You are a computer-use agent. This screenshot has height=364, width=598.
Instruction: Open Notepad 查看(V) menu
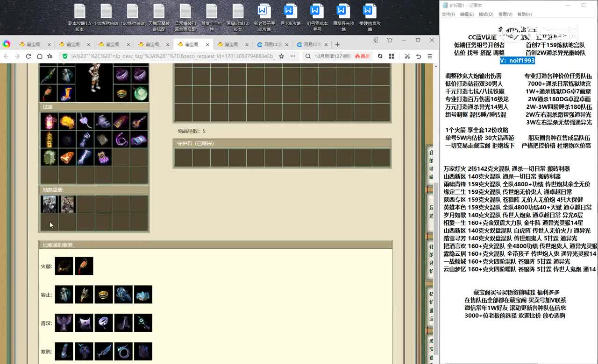click(x=505, y=14)
